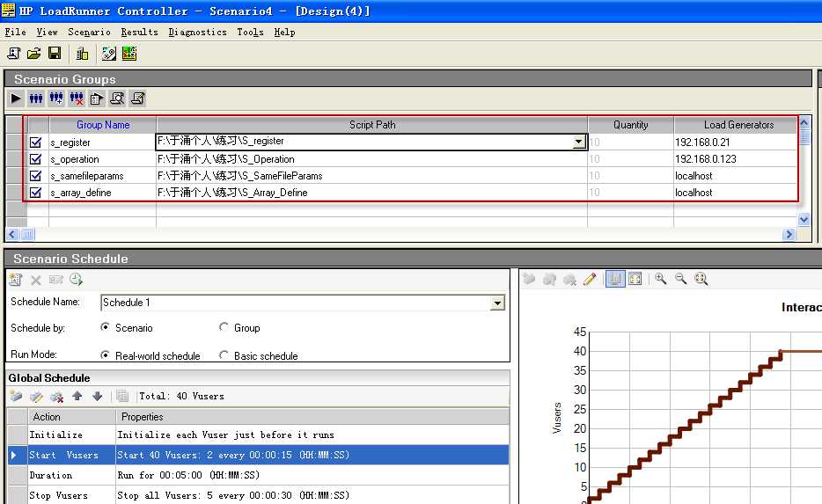Uncheck the s_samefileparams group checkbox
The width and height of the screenshot is (822, 504).
[36, 176]
